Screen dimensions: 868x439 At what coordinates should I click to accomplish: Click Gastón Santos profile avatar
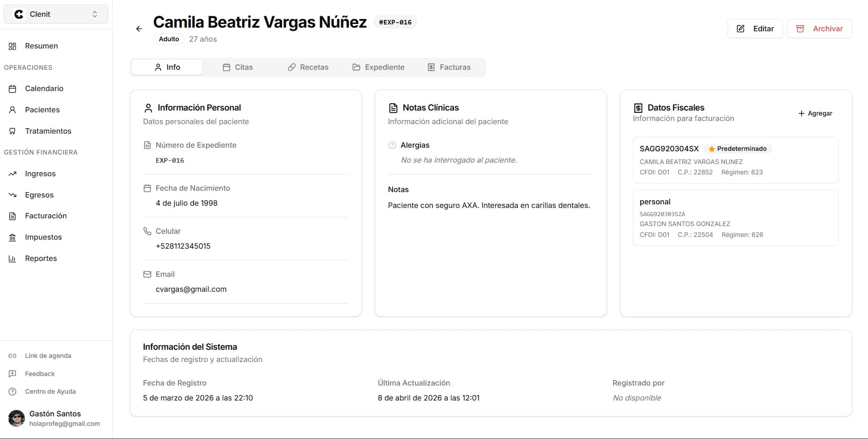point(17,418)
